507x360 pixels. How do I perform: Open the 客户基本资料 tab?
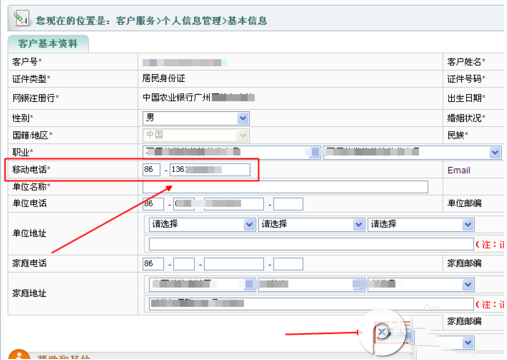(48, 44)
